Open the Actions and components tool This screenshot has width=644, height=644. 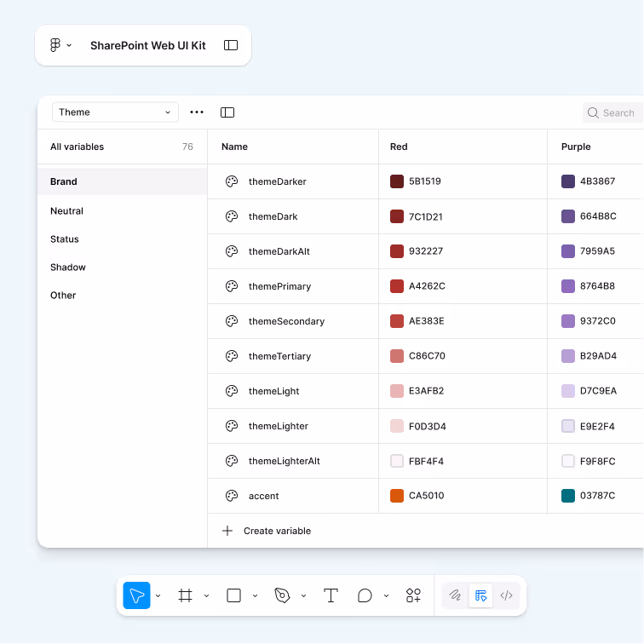(414, 595)
